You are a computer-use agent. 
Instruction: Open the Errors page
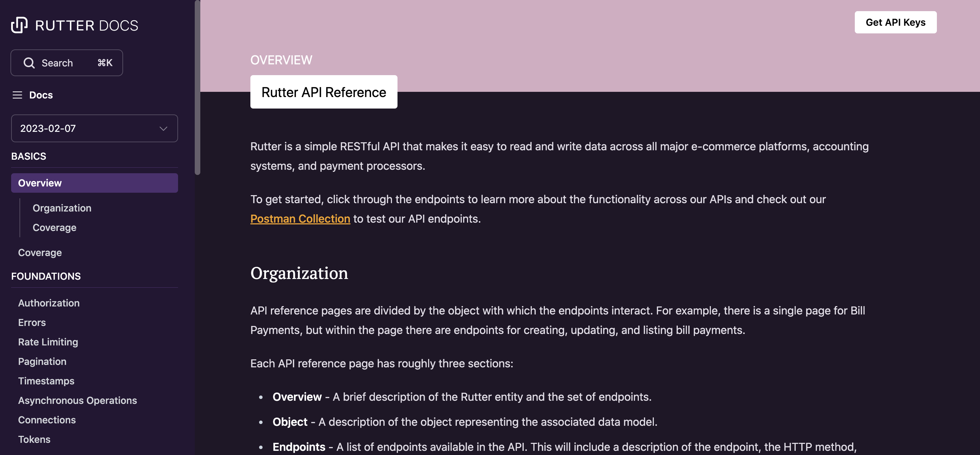coord(32,322)
